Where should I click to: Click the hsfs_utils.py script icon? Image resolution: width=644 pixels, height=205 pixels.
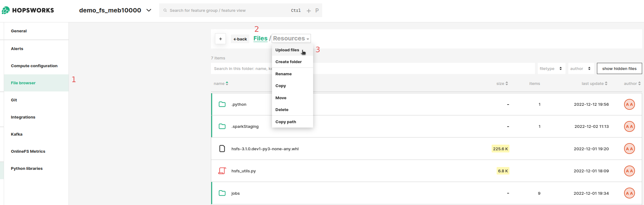pos(222,171)
